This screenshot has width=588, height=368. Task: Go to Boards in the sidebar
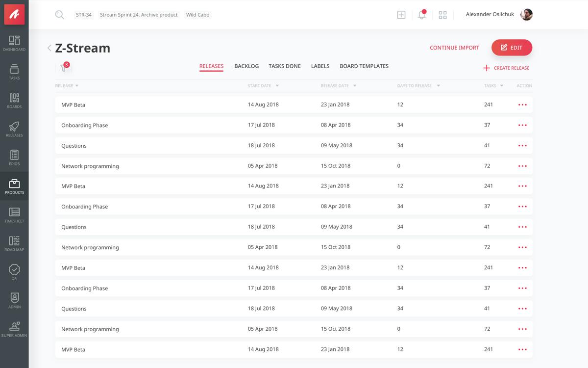pyautogui.click(x=14, y=101)
